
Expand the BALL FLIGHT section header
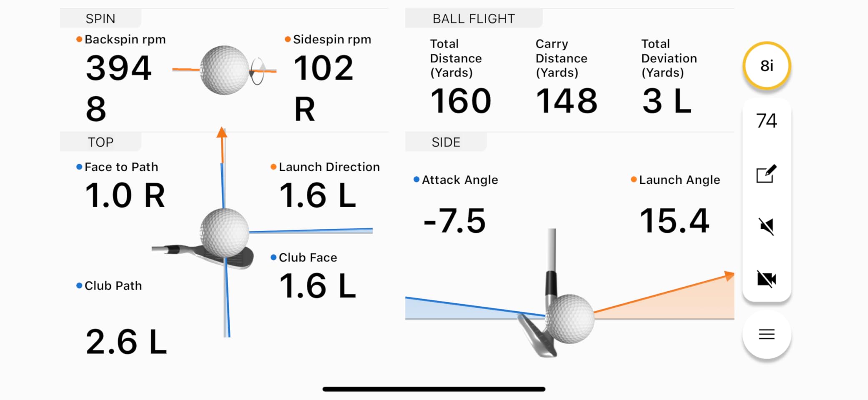pos(473,18)
